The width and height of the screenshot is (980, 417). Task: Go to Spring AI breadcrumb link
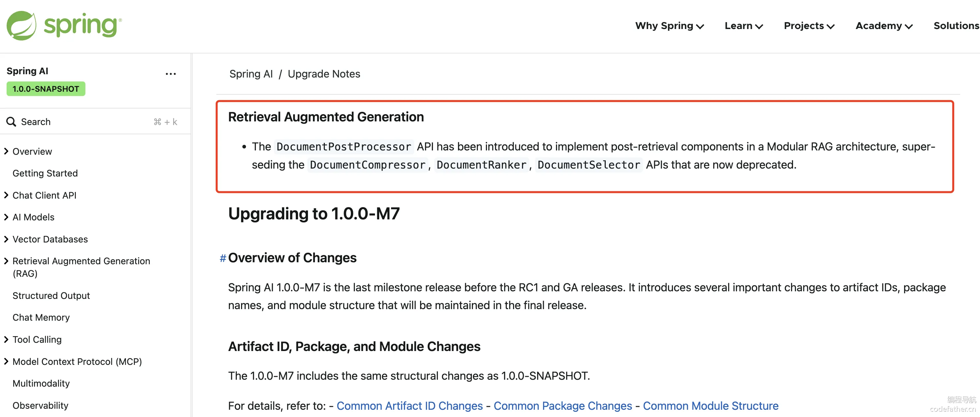[251, 74]
